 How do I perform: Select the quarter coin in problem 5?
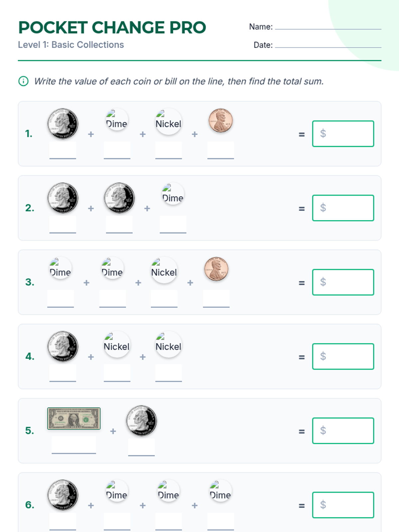pyautogui.click(x=141, y=420)
